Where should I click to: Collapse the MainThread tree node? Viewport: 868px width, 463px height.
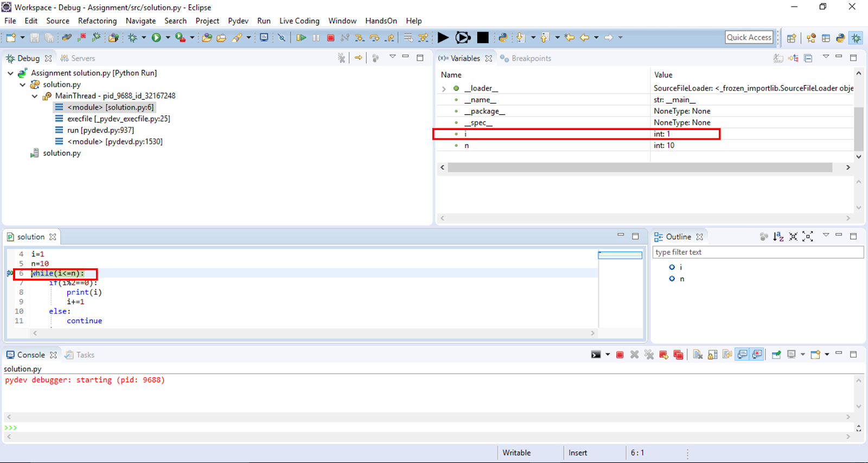coord(34,96)
